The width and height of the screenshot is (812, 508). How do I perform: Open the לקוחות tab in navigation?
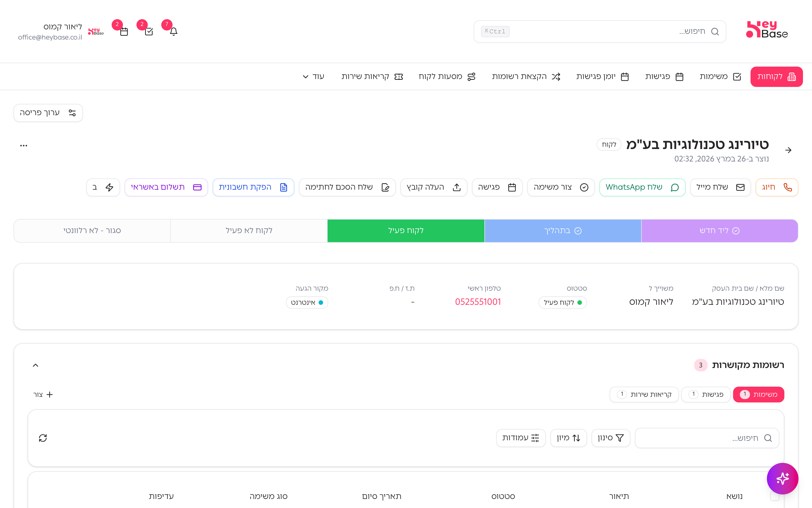(x=776, y=76)
